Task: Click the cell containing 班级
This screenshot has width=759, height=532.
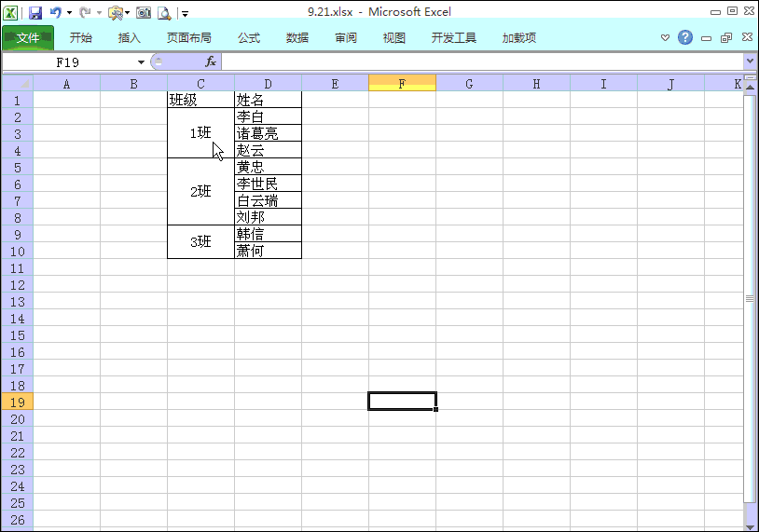Action: 200,100
